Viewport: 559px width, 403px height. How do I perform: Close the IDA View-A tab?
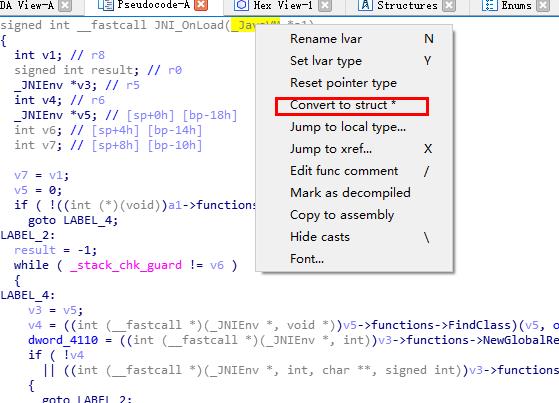point(65,5)
